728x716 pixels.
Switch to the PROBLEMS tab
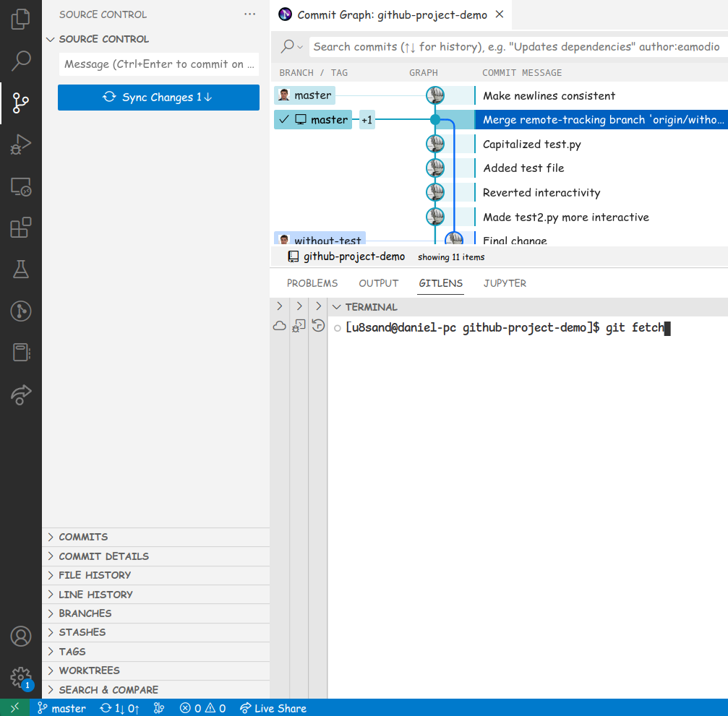click(x=312, y=283)
